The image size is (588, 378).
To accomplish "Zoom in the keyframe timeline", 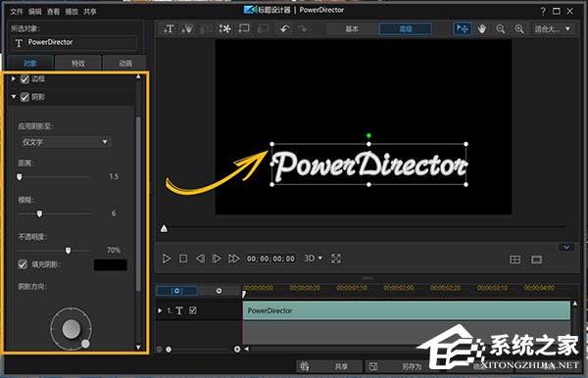I will click(x=237, y=350).
